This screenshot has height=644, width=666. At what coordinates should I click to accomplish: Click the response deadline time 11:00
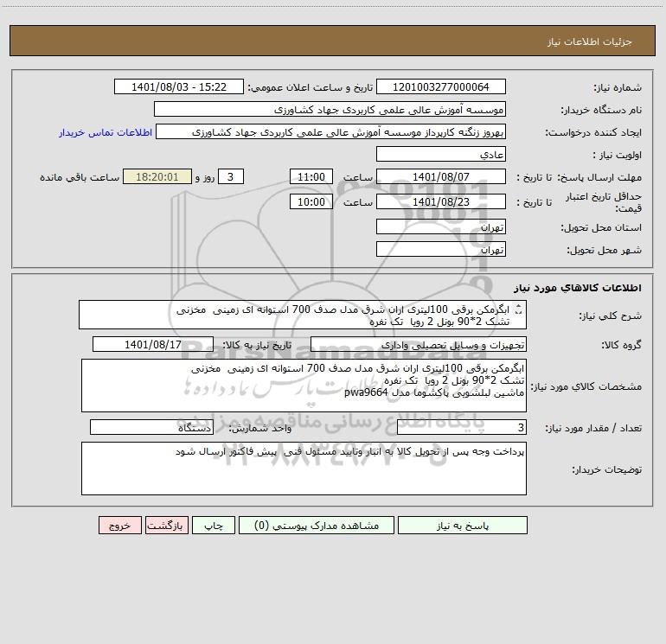[x=311, y=176]
